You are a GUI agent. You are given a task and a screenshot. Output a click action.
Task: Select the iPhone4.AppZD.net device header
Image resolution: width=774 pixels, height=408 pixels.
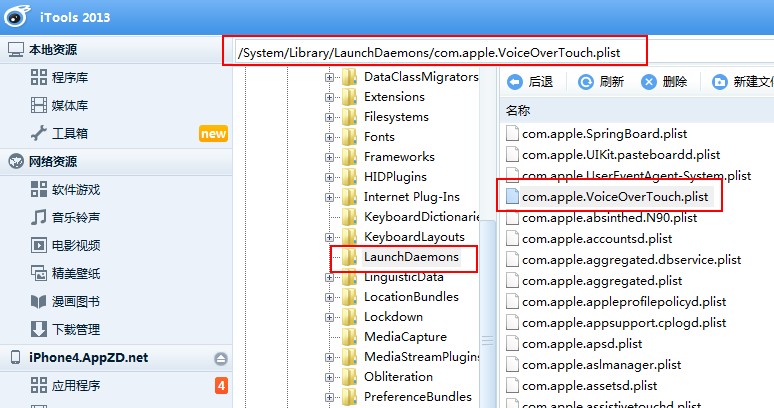click(x=116, y=358)
